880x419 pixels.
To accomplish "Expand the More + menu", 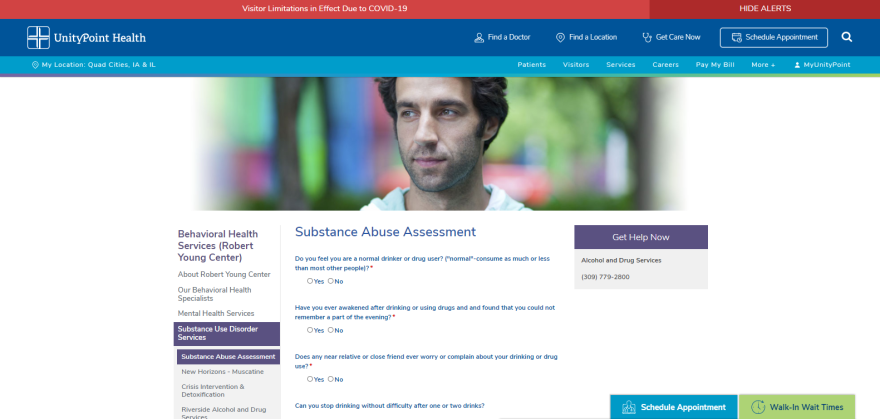I will click(763, 65).
